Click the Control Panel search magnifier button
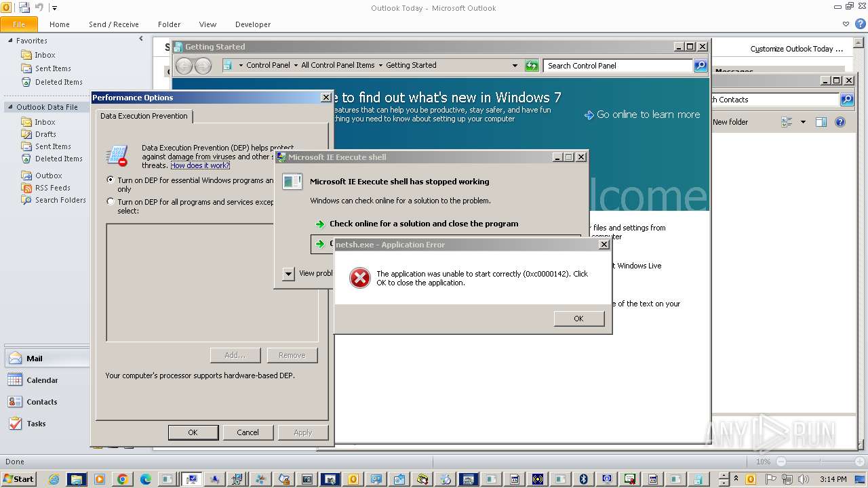The height and width of the screenshot is (488, 868). tap(701, 65)
